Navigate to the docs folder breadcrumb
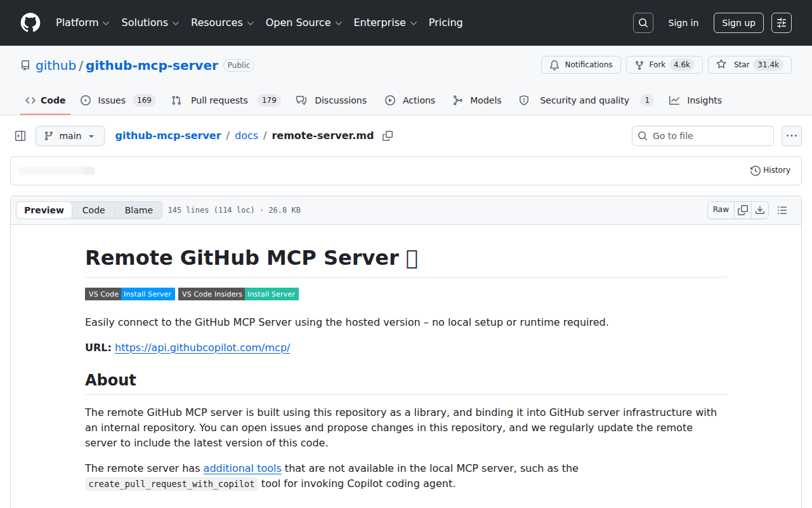The width and height of the screenshot is (812, 508). pos(246,136)
